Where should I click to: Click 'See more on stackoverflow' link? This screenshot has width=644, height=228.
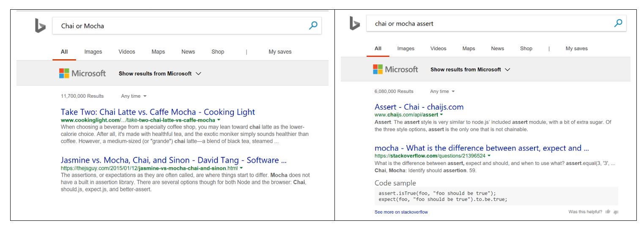point(401,212)
